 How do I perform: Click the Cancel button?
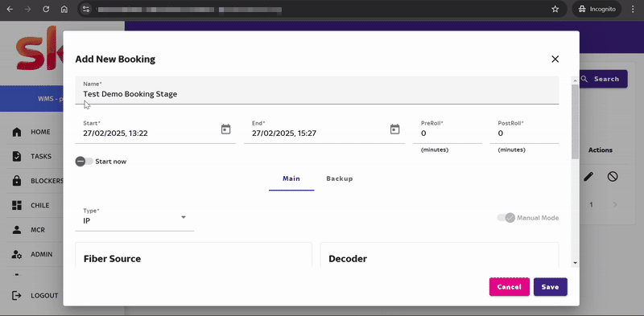[x=510, y=287]
